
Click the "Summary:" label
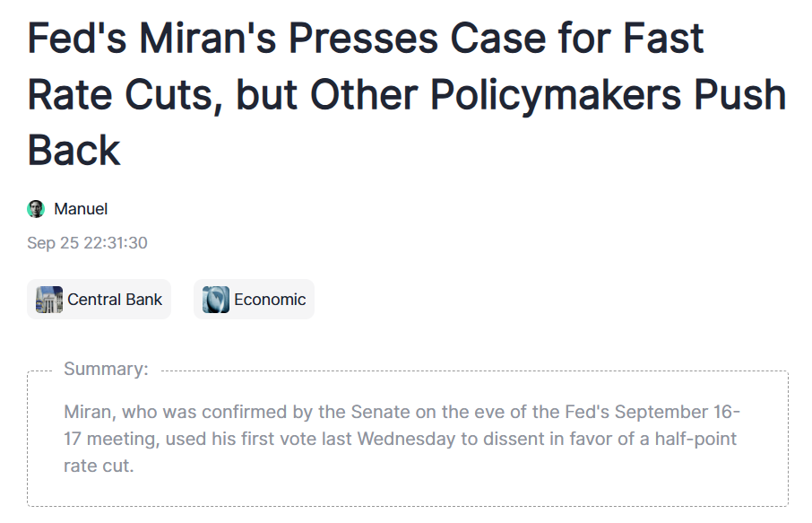(x=106, y=369)
